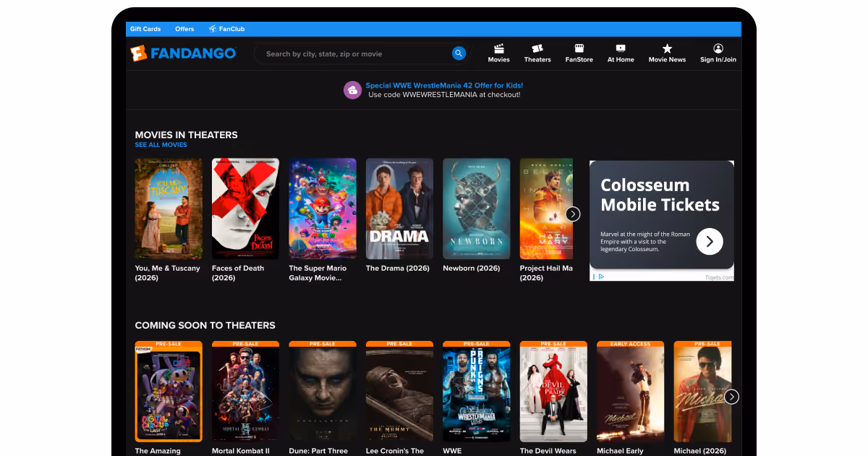Click the Colosseum ad arrow button
Viewport: 868px width, 456px height.
[x=710, y=242]
